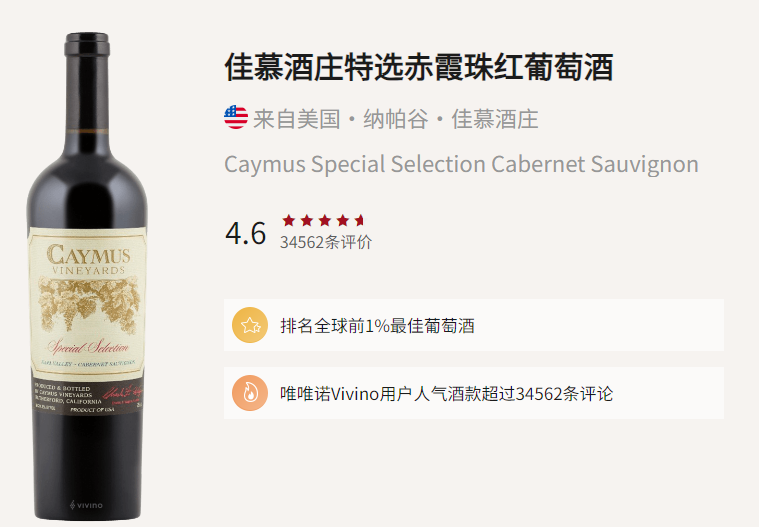Click the 佳慕酒庄特选赤霞珠红葡萄酒 title
Viewport: 759px width, 527px height.
point(419,67)
